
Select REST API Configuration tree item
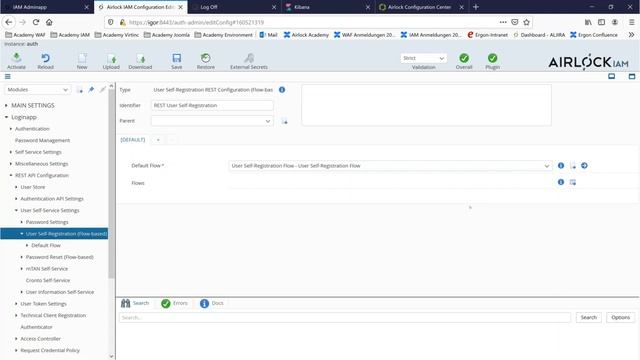42,176
